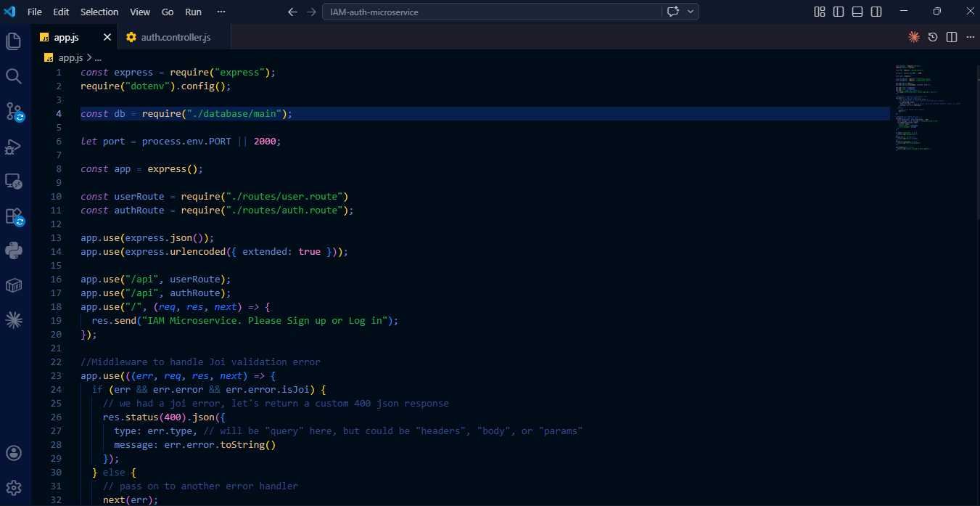
Task: Open the Run menu
Action: (193, 12)
